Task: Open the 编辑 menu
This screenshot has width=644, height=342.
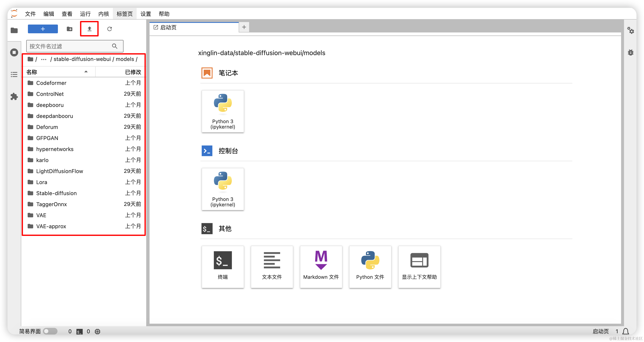Action: point(49,14)
